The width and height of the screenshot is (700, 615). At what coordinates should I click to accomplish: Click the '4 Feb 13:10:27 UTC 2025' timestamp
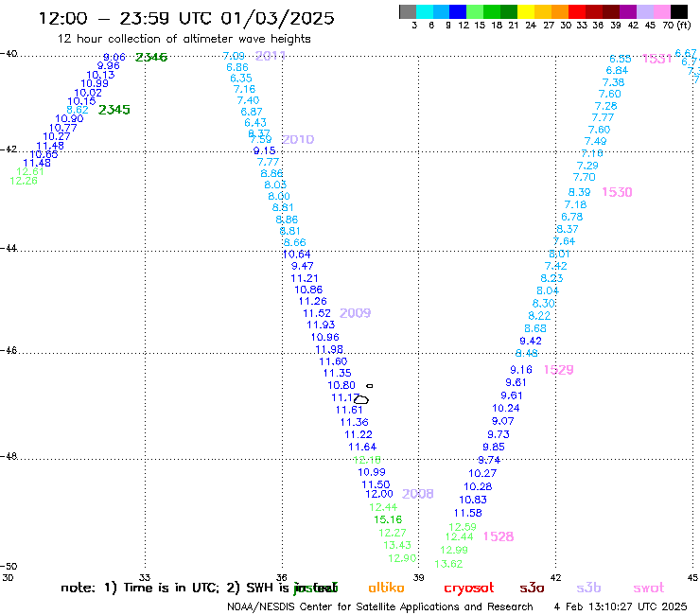[621, 606]
